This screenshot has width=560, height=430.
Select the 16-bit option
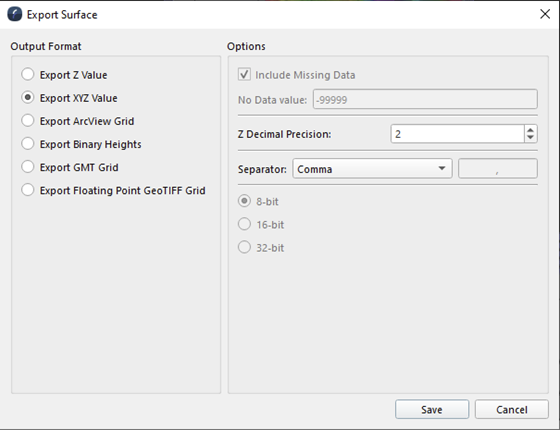(x=244, y=224)
